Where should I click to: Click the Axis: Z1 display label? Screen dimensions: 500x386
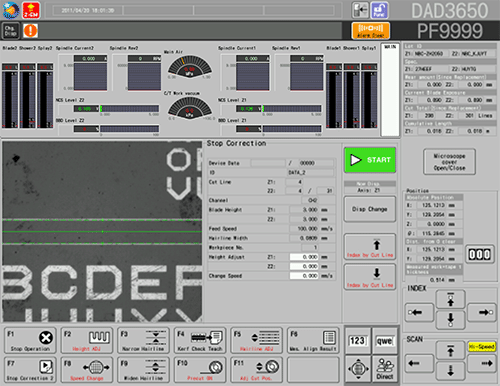coord(369,190)
